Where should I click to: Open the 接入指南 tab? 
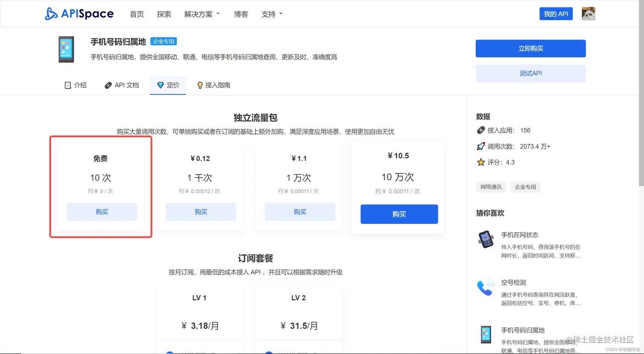click(214, 85)
